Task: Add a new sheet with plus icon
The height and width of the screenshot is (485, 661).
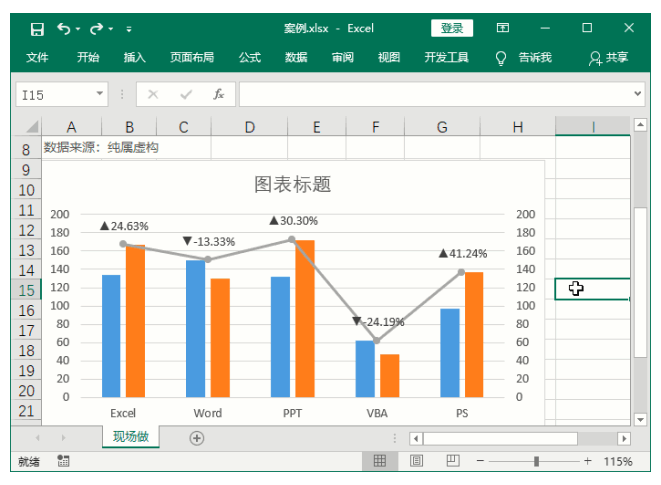Action: click(x=196, y=438)
